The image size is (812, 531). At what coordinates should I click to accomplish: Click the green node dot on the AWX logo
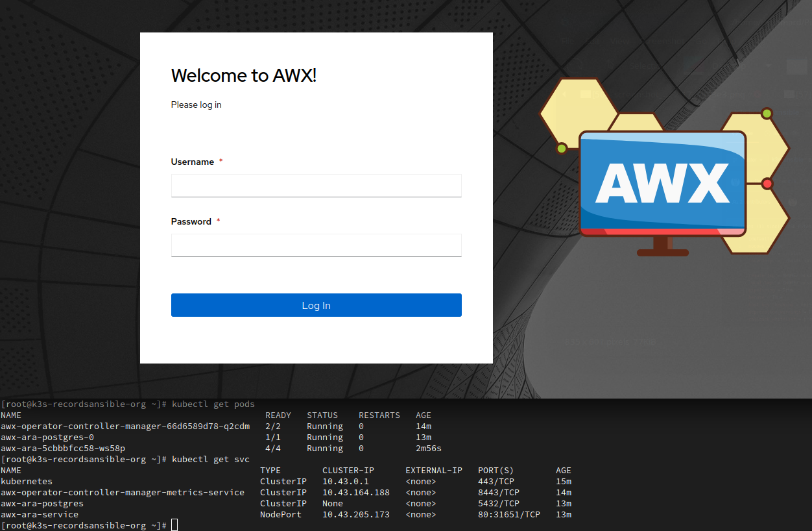561,147
